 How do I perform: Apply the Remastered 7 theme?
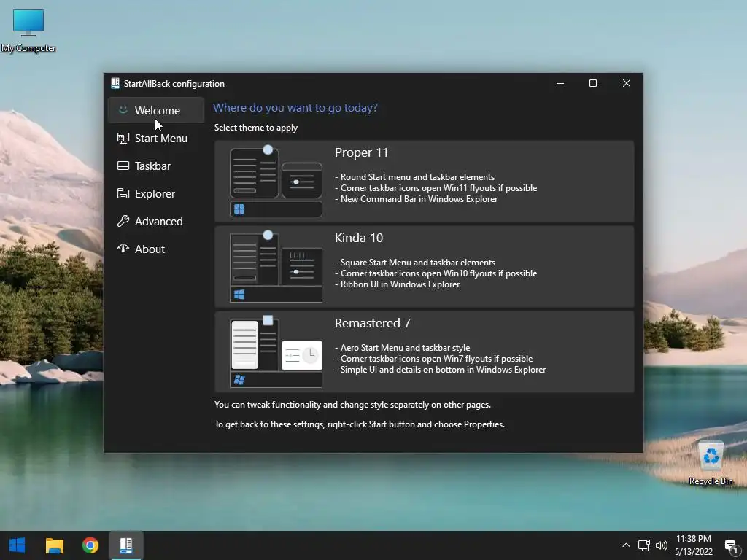[424, 352]
